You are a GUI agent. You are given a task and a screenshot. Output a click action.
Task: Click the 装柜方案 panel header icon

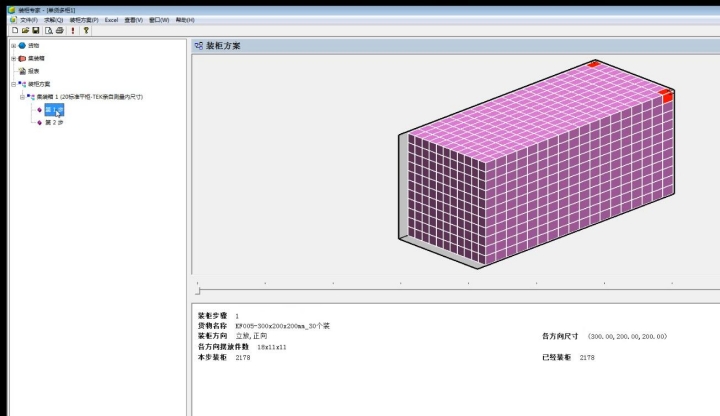[x=199, y=46]
